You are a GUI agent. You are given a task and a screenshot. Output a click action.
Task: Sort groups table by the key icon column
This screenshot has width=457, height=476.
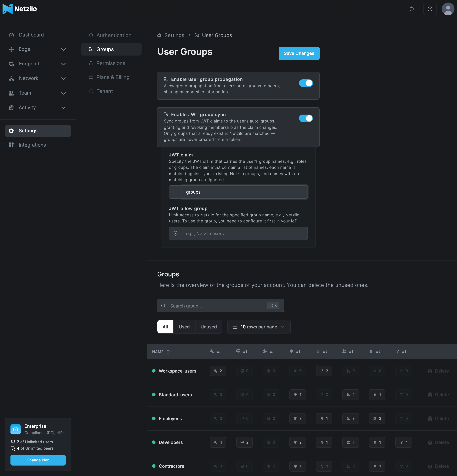coord(215,351)
